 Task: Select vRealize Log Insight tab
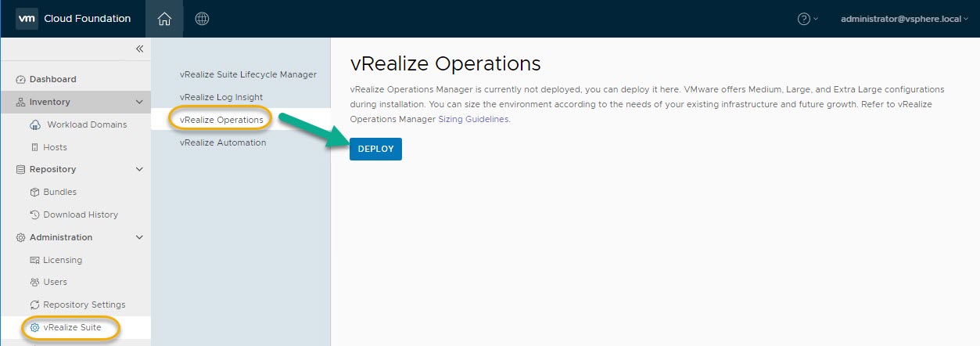tap(221, 97)
